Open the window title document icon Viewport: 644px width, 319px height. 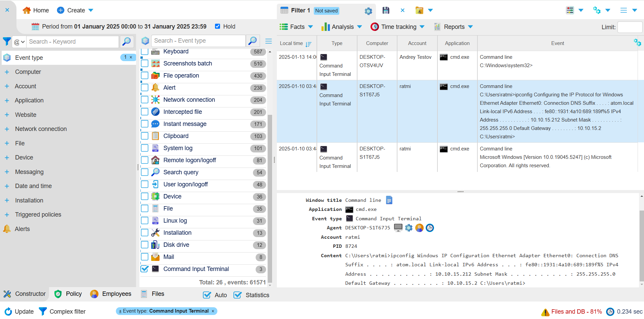[x=389, y=200]
